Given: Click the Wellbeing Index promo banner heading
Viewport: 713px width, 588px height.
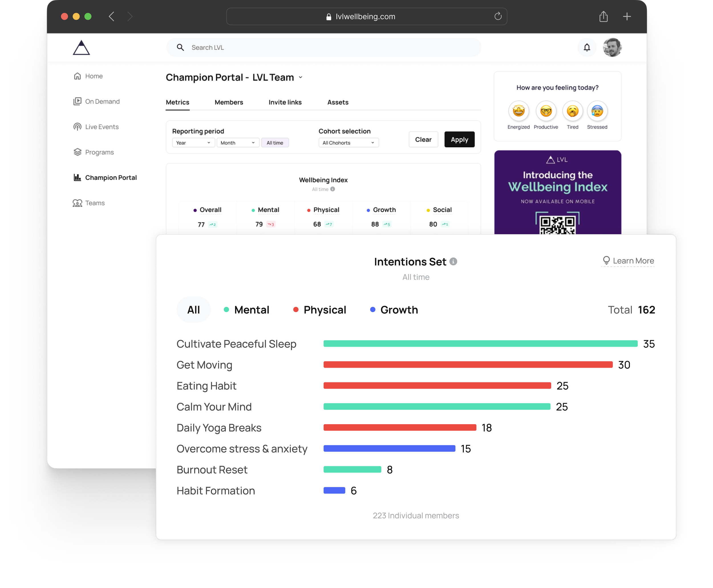Looking at the screenshot, I should pos(558,182).
